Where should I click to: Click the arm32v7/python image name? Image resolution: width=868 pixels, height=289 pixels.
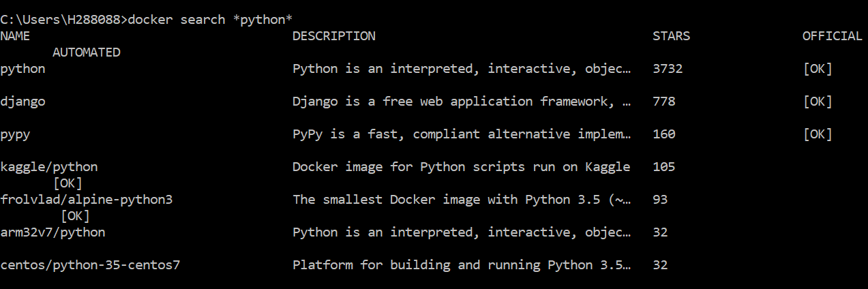(53, 232)
